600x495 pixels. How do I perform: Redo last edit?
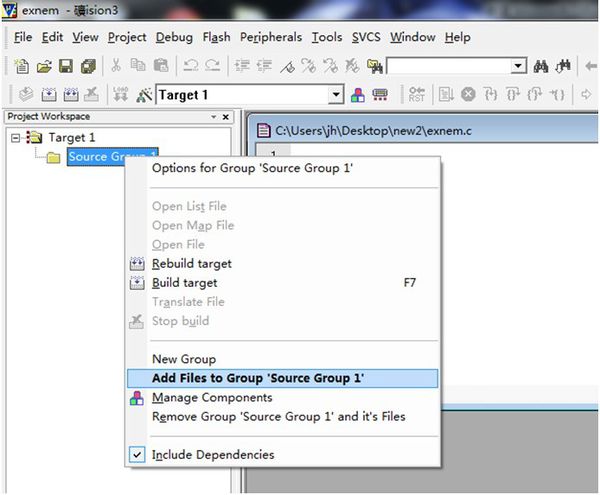(x=212, y=66)
